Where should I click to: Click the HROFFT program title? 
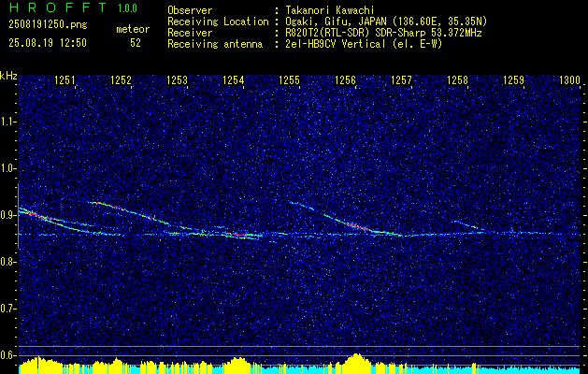pos(58,7)
